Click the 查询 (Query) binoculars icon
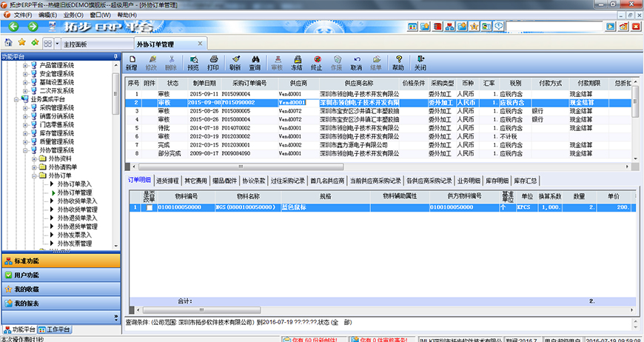Image resolution: width=644 pixels, height=342 pixels. pos(255,62)
